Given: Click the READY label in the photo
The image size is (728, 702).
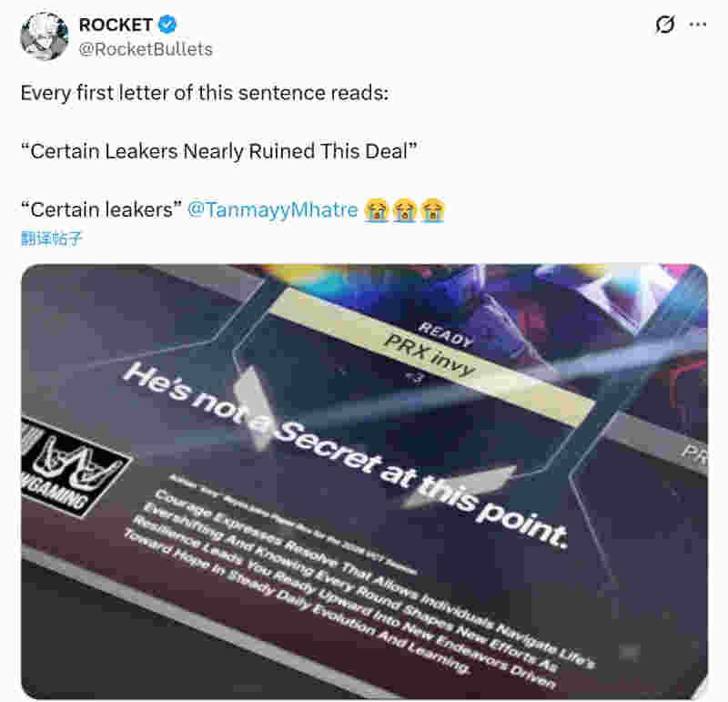Looking at the screenshot, I should pos(446,335).
